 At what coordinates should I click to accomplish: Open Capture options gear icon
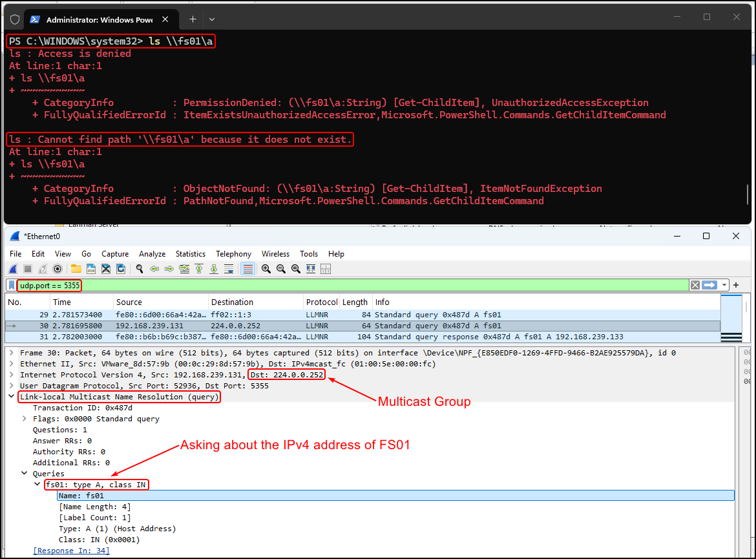[58, 269]
